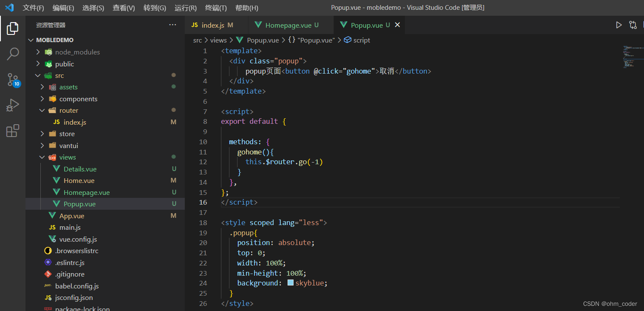The width and height of the screenshot is (644, 311).
Task: Switch to the index.js editor tab
Action: click(x=216, y=25)
